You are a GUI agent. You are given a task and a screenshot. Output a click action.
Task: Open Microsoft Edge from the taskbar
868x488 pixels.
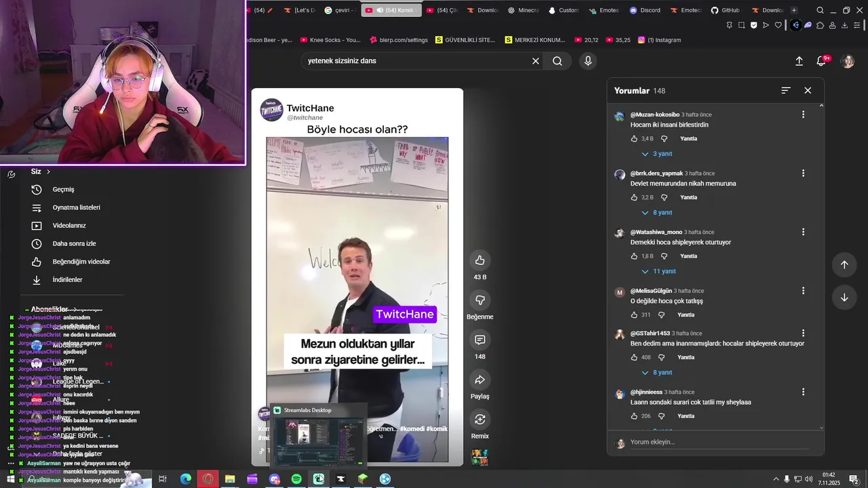(185, 479)
